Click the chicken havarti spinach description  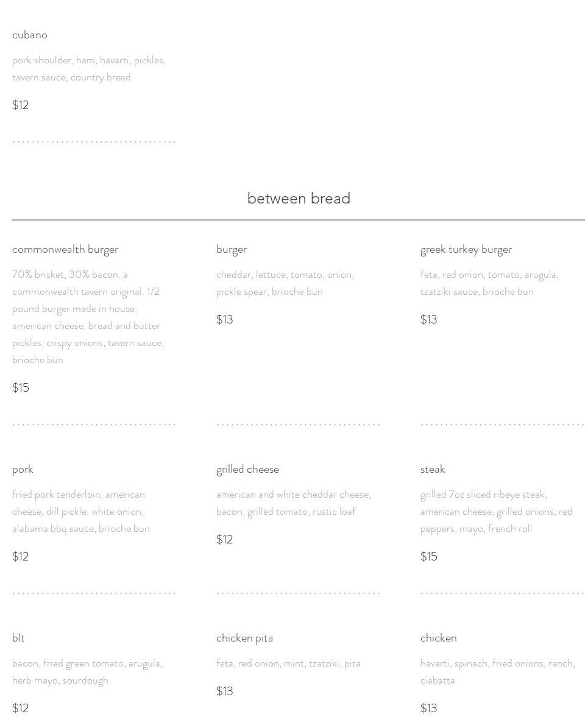click(x=497, y=671)
